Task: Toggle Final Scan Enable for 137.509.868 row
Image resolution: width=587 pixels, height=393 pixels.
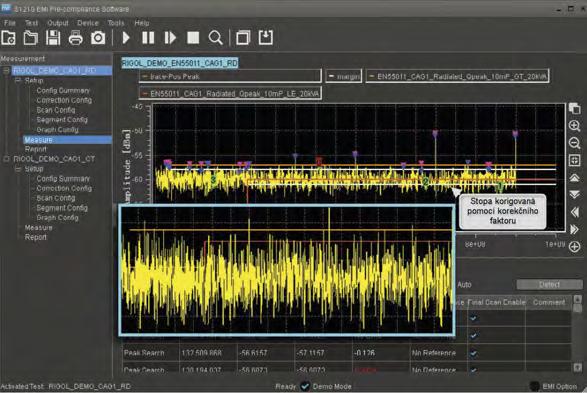Action: click(474, 353)
